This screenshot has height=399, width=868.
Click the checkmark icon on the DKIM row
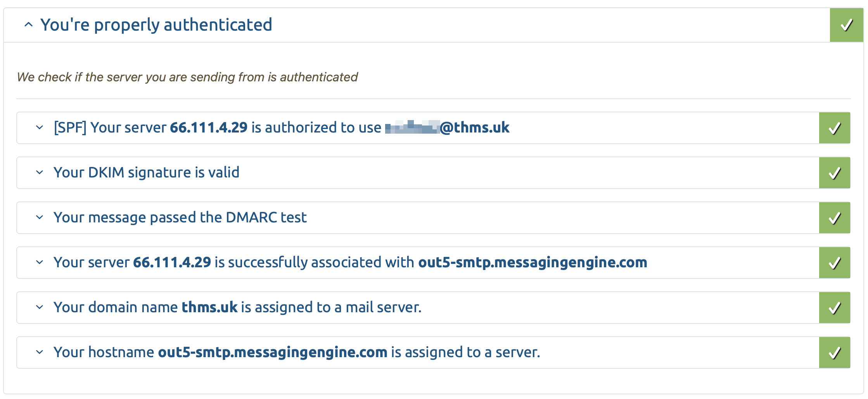834,173
